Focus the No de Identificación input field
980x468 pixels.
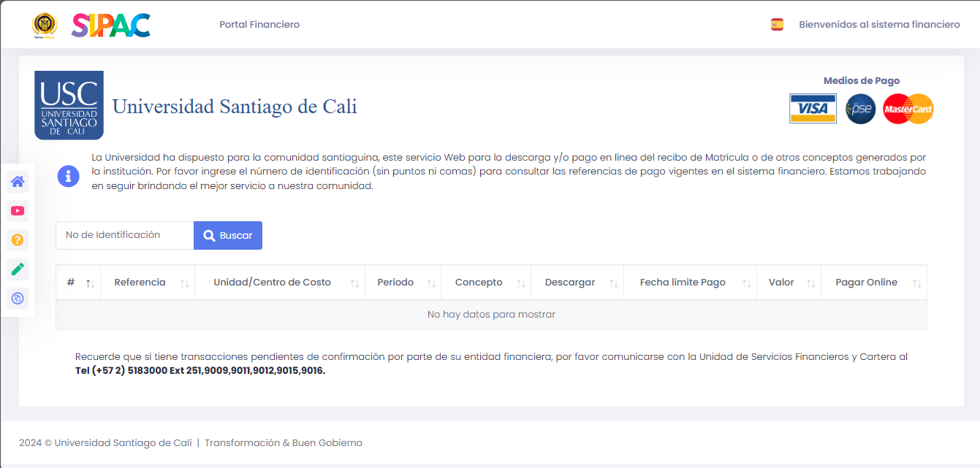[124, 235]
